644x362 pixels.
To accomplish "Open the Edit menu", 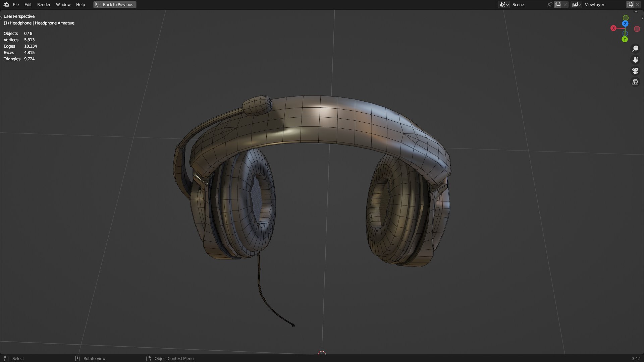I will point(28,5).
